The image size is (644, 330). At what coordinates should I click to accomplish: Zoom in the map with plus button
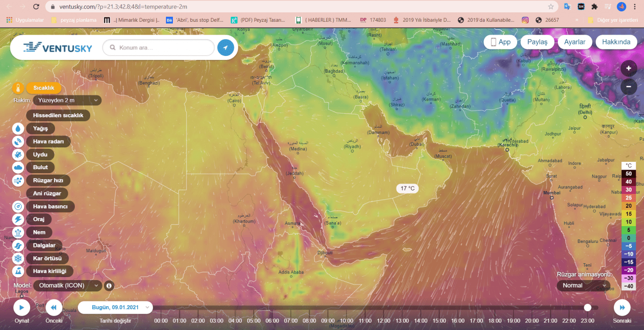click(x=628, y=69)
